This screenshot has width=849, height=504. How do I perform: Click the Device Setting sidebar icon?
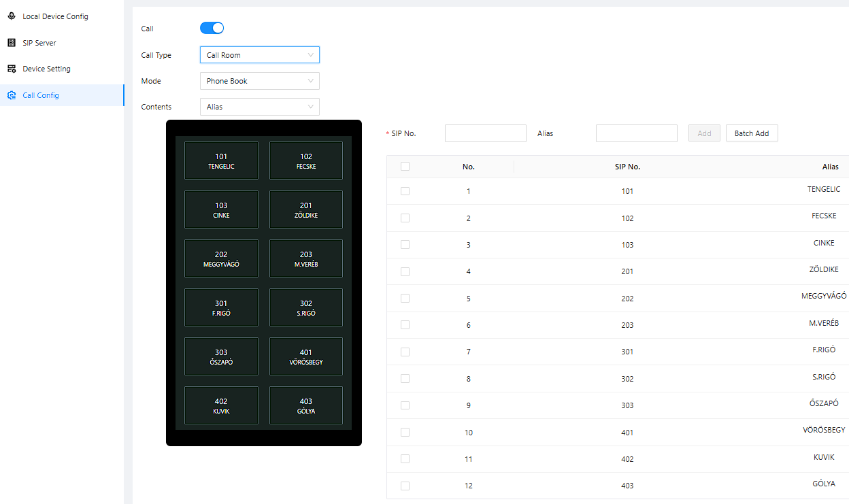click(12, 69)
